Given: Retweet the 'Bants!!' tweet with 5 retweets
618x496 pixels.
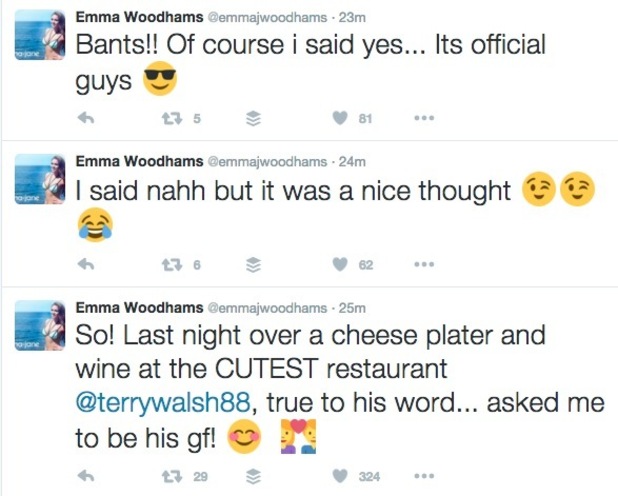Looking at the screenshot, I should coord(172,118).
